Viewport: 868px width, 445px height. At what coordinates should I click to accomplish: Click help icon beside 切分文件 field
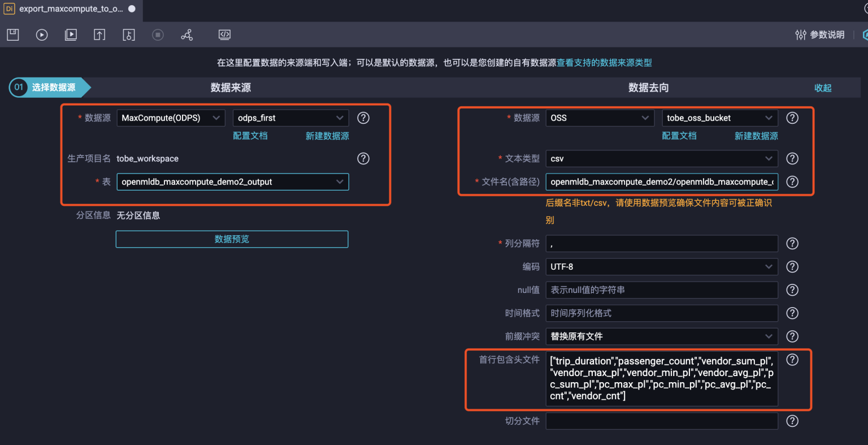(x=793, y=421)
